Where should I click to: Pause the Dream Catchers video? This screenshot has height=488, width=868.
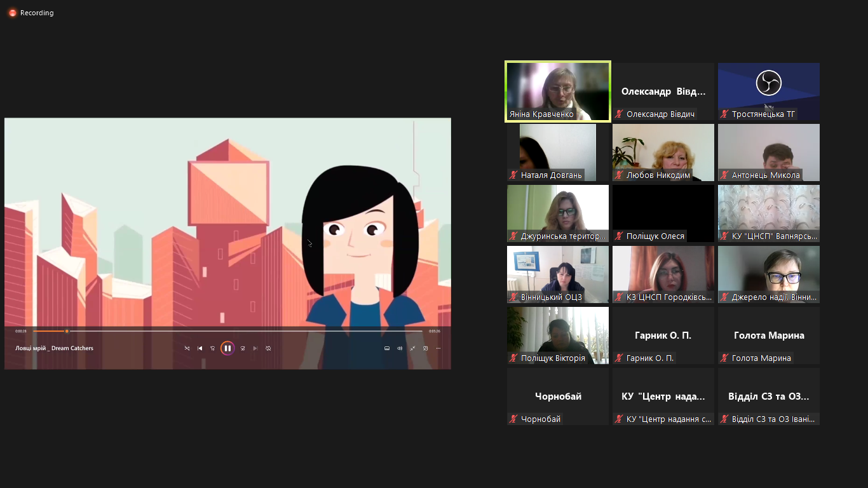tap(227, 348)
